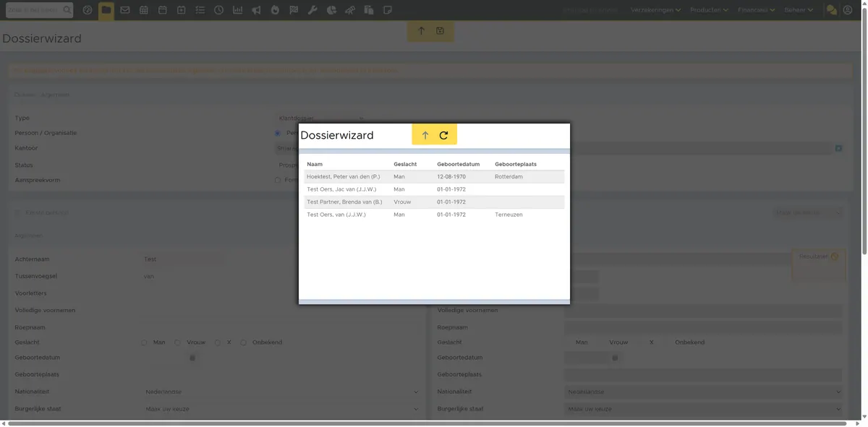The height and width of the screenshot is (427, 868).
Task: Open the folder icon in the top bar
Action: click(x=106, y=10)
